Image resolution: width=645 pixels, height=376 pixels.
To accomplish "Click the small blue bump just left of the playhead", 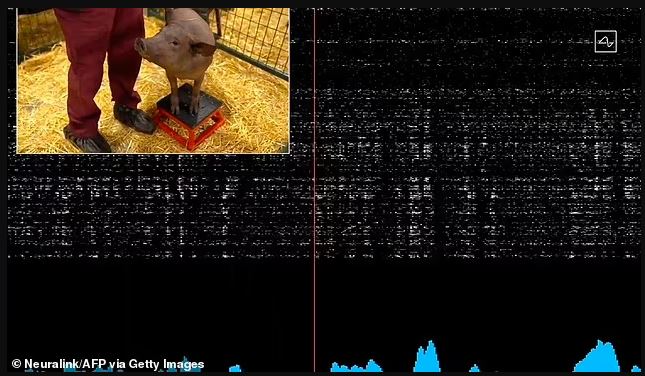I will point(235,368).
